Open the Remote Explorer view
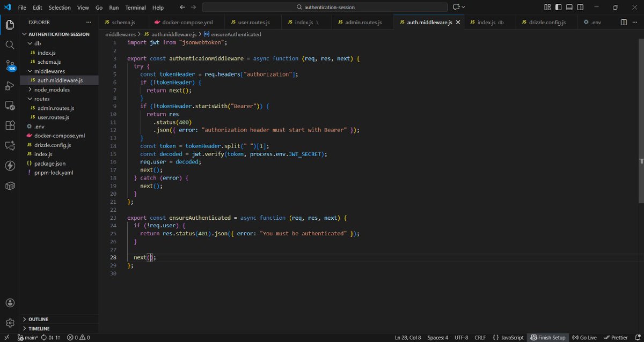The height and width of the screenshot is (342, 644). coord(10,106)
